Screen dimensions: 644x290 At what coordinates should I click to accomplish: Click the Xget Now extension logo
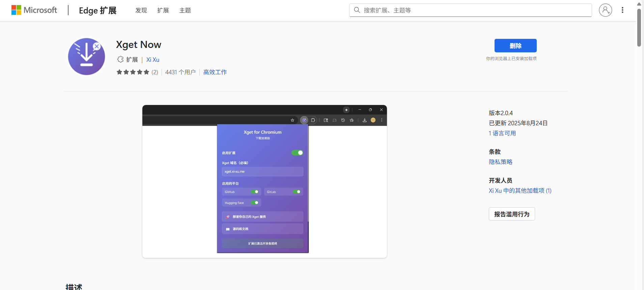(x=87, y=56)
